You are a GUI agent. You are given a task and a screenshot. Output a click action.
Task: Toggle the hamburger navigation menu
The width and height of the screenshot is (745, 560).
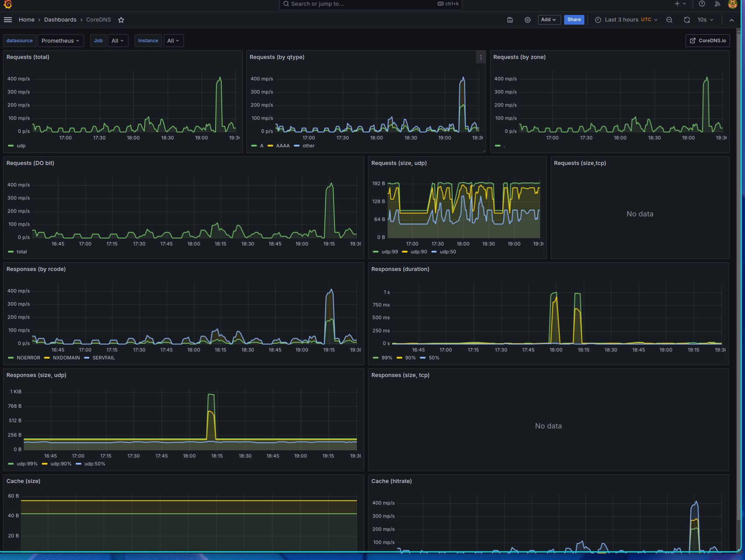(x=7, y=20)
